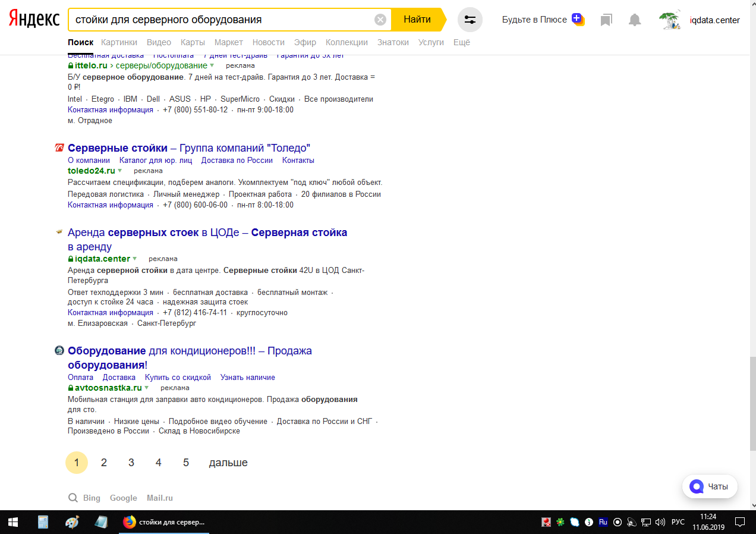The height and width of the screenshot is (534, 756).
Task: Expand the avtoosnastka.ru ad dropdown arrow
Action: 146,388
